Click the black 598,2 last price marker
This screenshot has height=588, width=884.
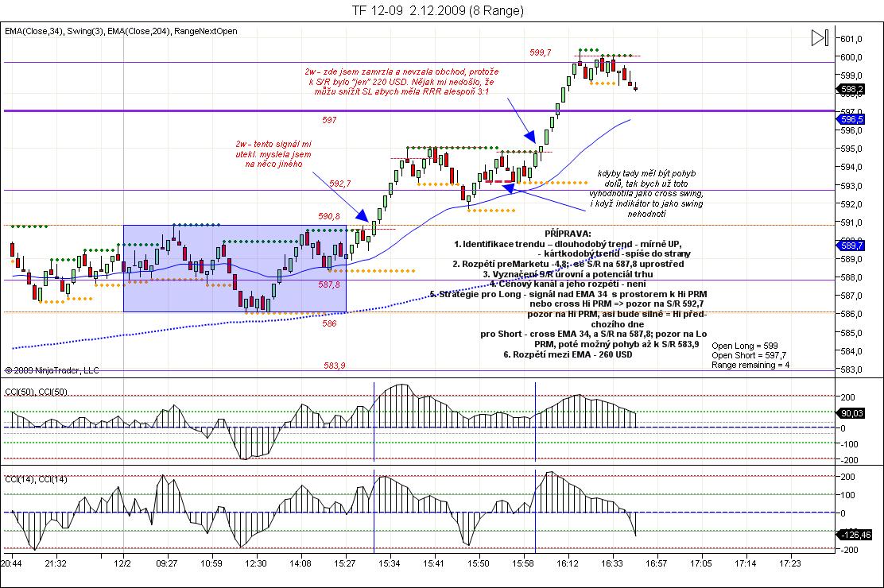(x=851, y=89)
